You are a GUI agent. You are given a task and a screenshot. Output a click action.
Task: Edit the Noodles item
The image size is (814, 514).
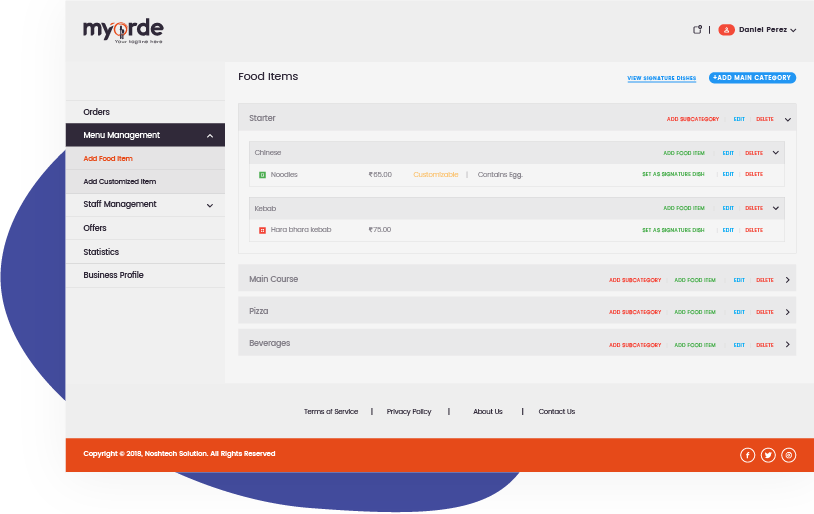[x=728, y=174]
